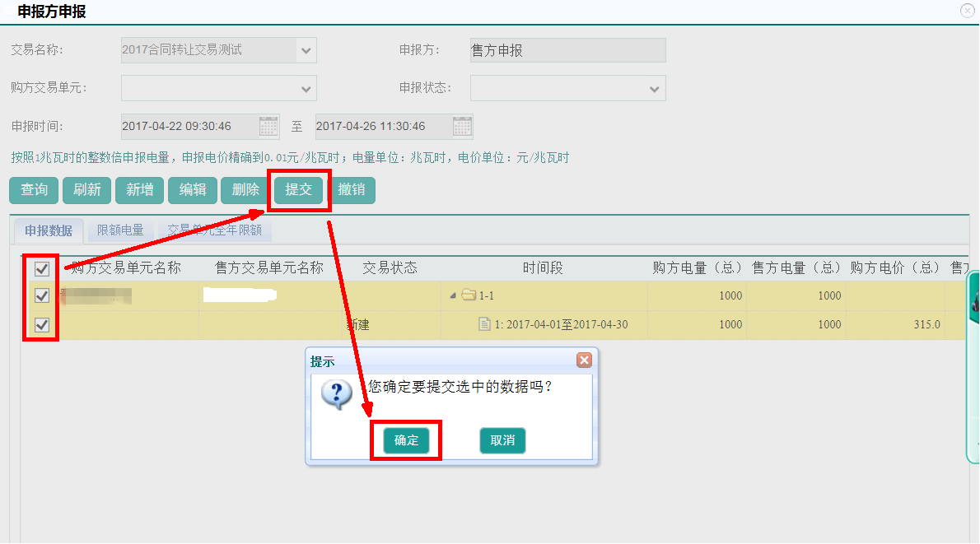Open the 申报状态 dropdown

(656, 88)
